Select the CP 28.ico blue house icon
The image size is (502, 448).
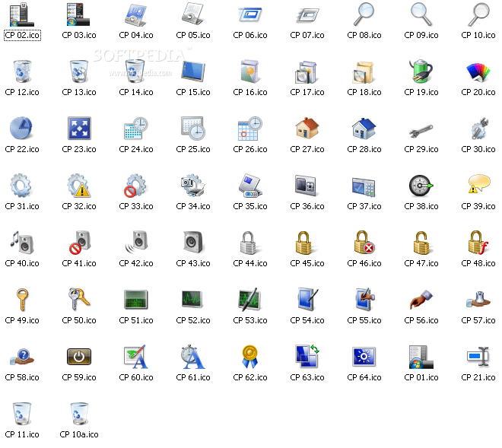pos(364,129)
